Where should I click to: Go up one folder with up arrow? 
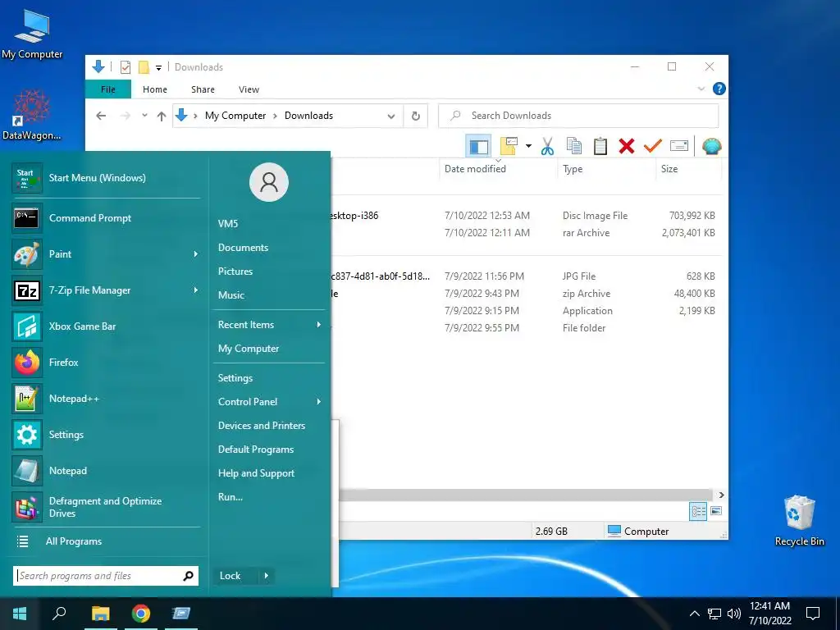tap(162, 116)
